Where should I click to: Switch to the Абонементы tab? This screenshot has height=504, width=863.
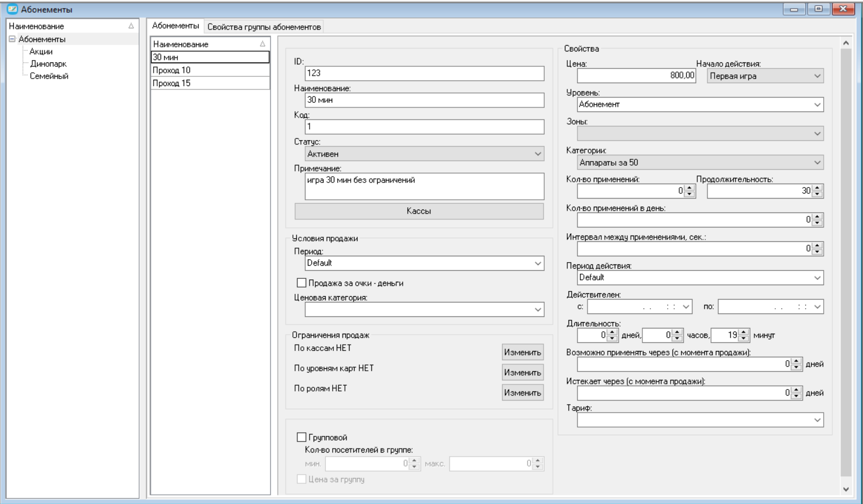(x=176, y=26)
